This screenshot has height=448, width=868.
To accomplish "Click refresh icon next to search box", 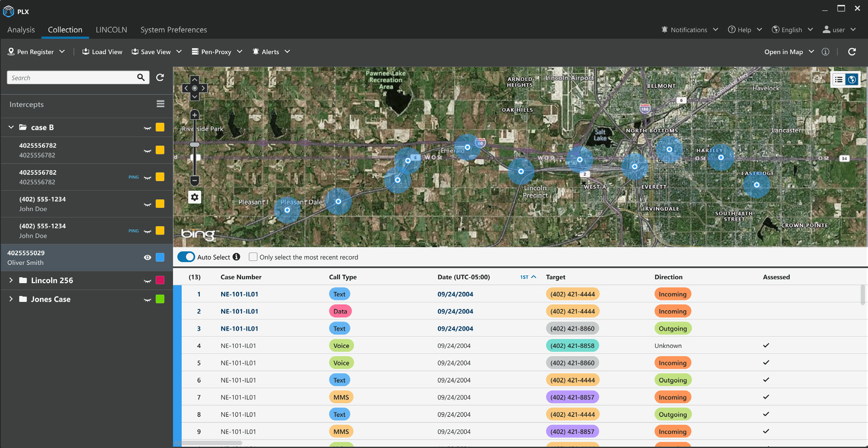I will click(x=160, y=77).
